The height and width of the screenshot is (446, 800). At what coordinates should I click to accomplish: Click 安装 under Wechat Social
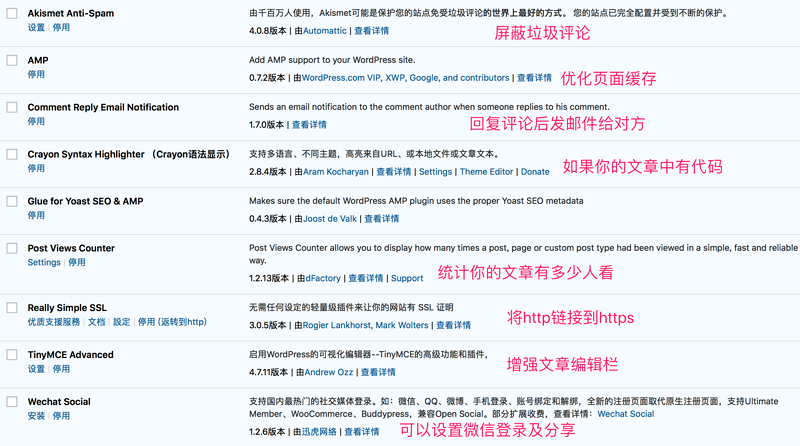[36, 416]
